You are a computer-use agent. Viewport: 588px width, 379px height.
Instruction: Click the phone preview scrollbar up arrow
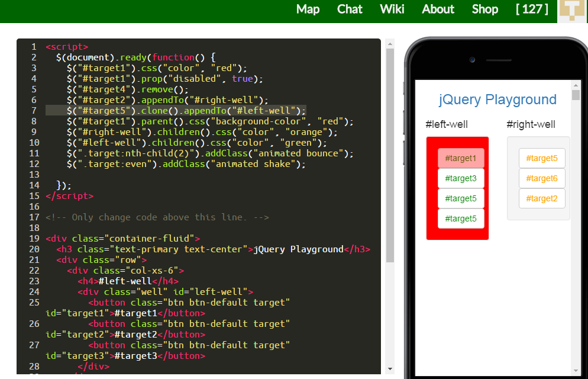(x=576, y=85)
